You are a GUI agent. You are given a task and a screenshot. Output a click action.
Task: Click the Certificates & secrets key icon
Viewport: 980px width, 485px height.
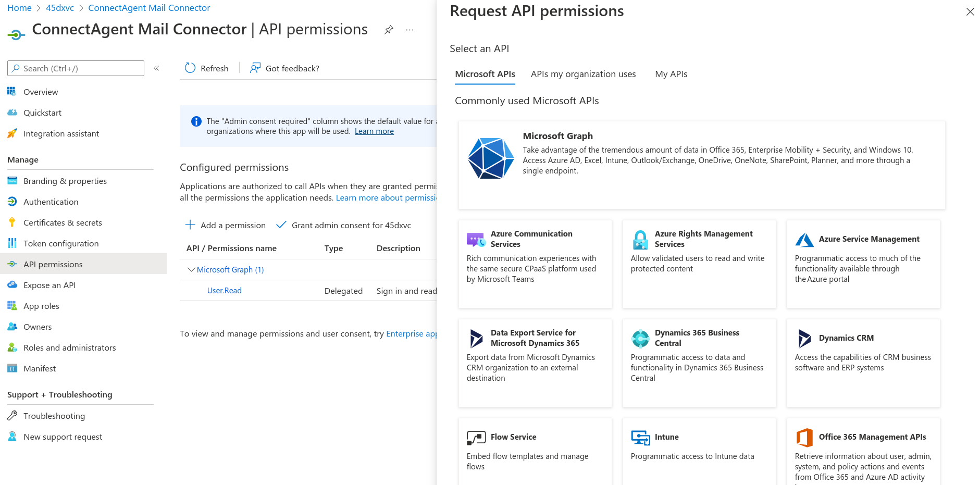(12, 222)
